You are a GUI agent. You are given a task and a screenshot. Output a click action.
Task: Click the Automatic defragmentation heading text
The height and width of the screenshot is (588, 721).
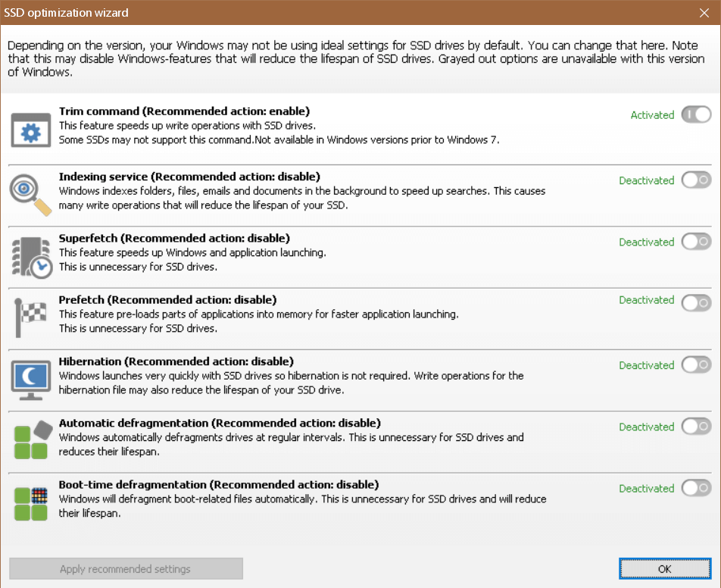(x=220, y=424)
